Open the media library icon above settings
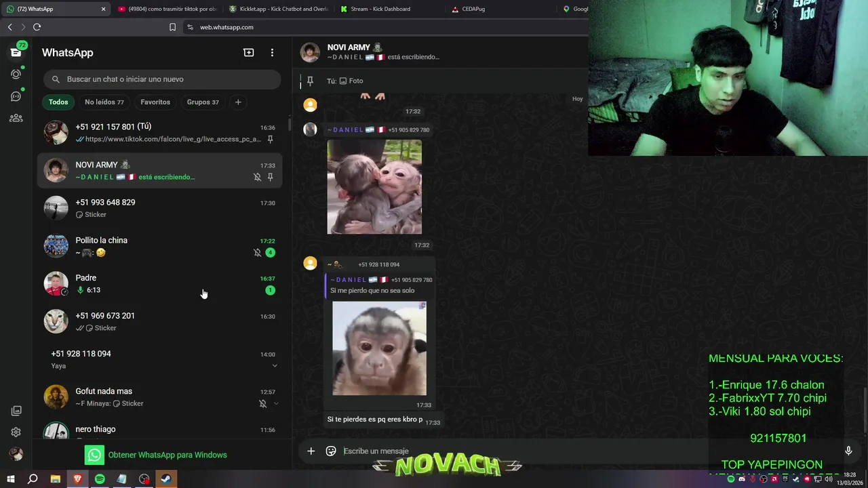Image resolution: width=868 pixels, height=488 pixels. [x=16, y=411]
